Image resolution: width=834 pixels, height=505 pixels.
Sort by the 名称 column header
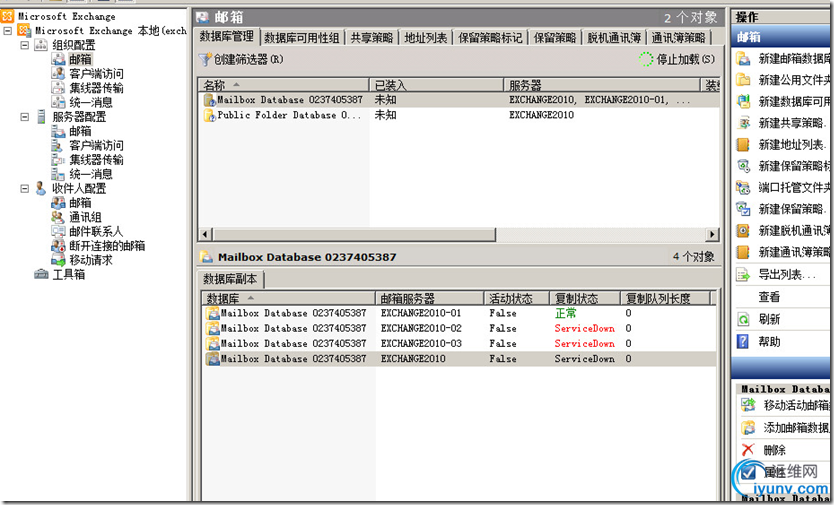[284, 85]
